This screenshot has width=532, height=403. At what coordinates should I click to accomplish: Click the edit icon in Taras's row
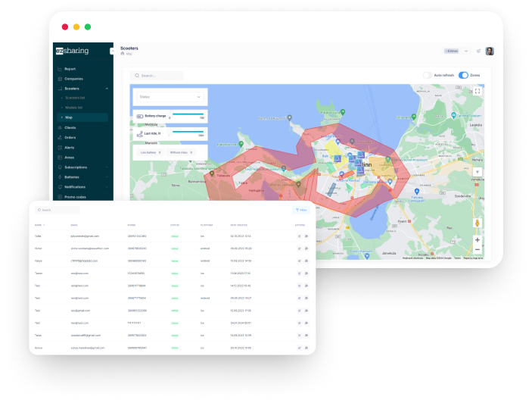point(299,336)
